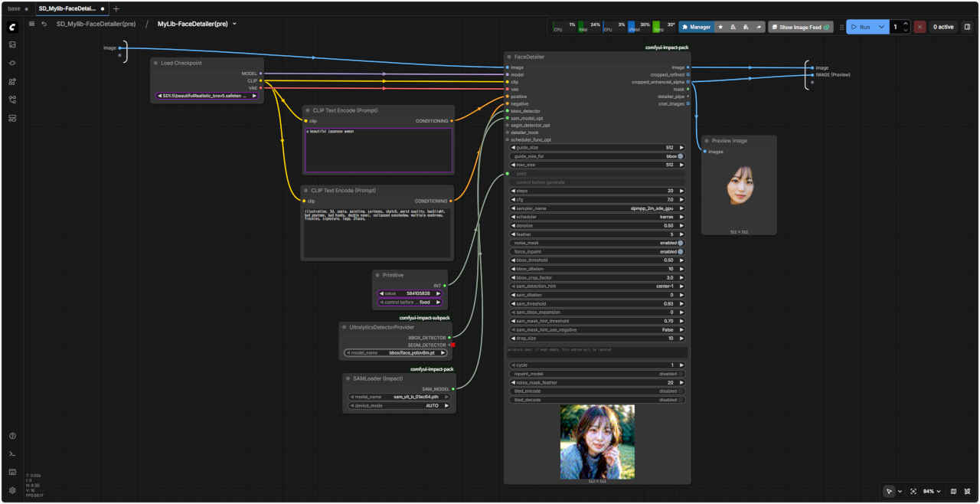The height and width of the screenshot is (504, 980).
Task: Open the Manager button
Action: click(696, 27)
